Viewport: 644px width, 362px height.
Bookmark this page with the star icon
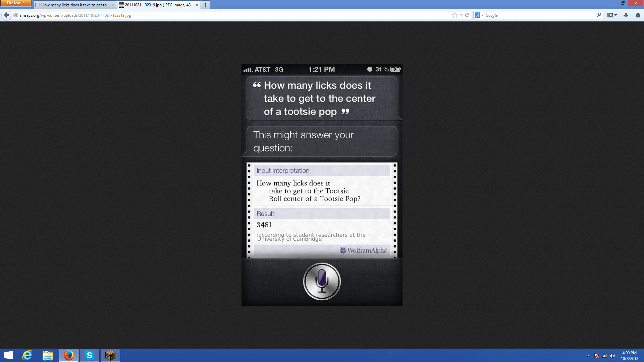coord(454,15)
